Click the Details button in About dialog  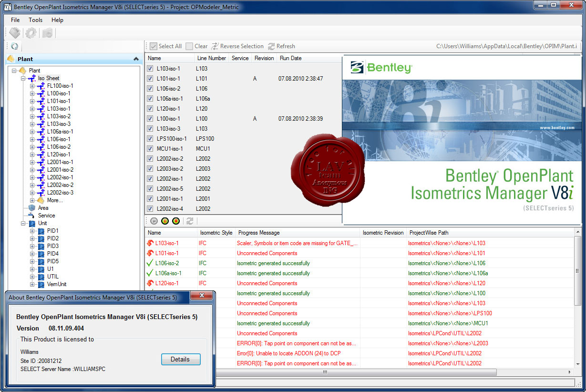click(181, 360)
